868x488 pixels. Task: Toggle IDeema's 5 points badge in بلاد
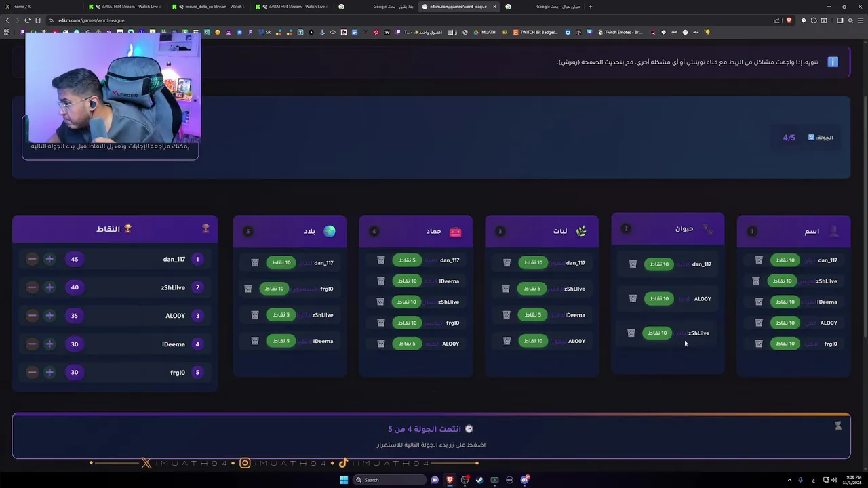(281, 341)
